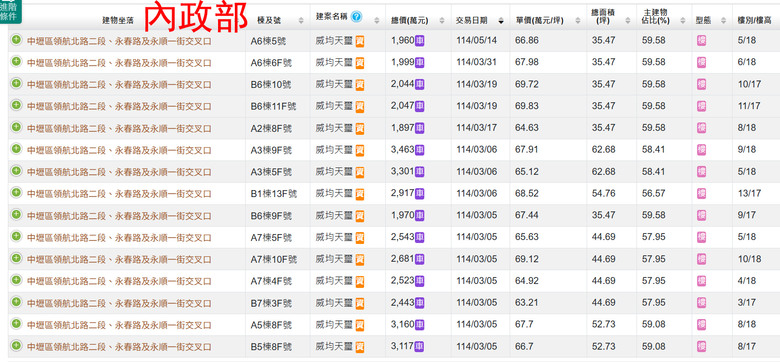Expand the A2棟8F號 record details
The image size is (780, 362).
pos(16,127)
